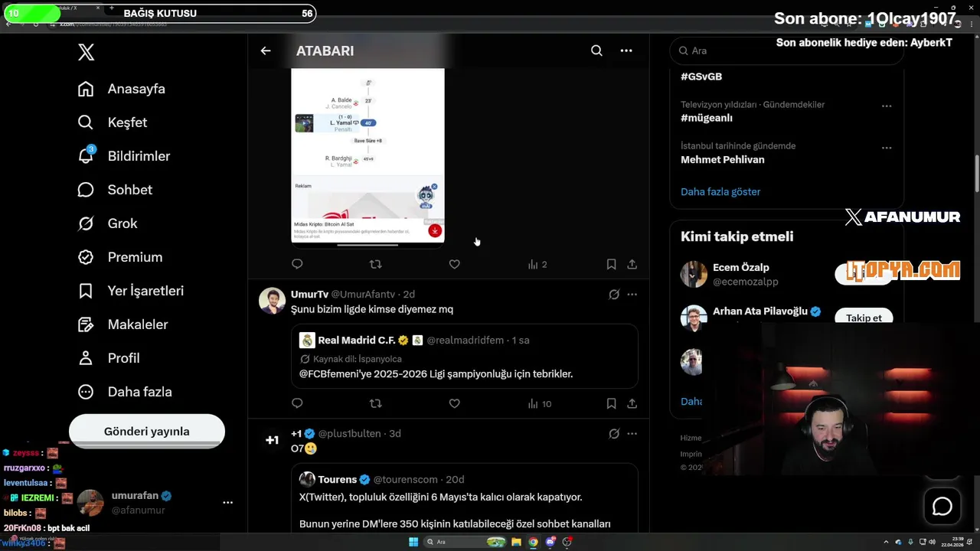Image resolution: width=980 pixels, height=551 pixels.
Task: Open Sohbet messages
Action: [x=115, y=190]
